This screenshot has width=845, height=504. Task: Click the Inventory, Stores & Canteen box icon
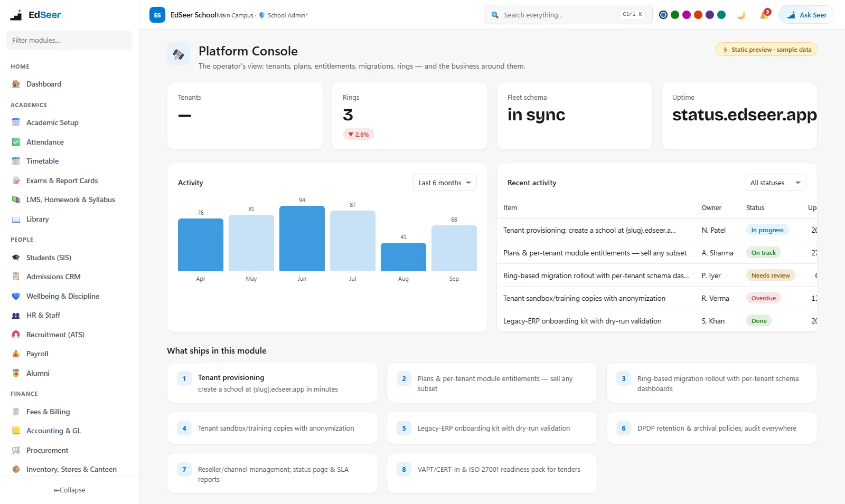point(16,469)
